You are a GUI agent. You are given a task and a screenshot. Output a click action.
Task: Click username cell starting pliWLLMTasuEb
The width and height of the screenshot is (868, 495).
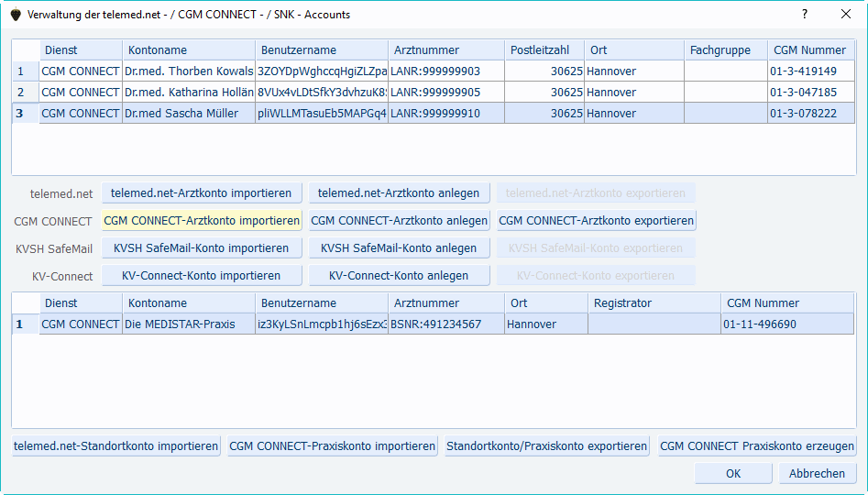point(322,113)
